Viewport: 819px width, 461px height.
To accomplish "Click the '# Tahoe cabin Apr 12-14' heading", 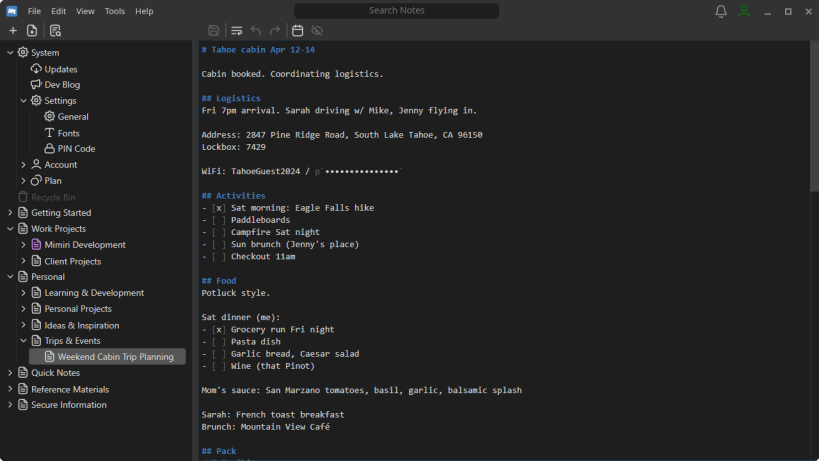I will point(259,50).
